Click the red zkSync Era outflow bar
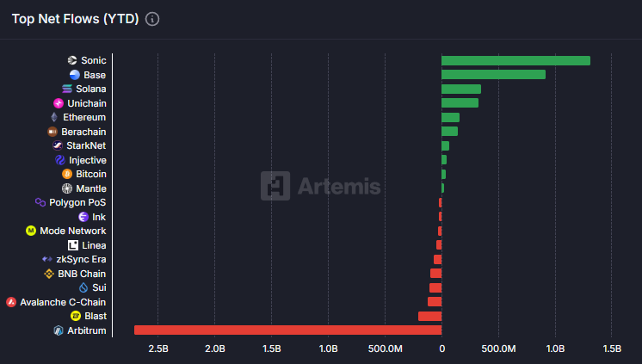The image size is (642, 364). tap(438, 259)
